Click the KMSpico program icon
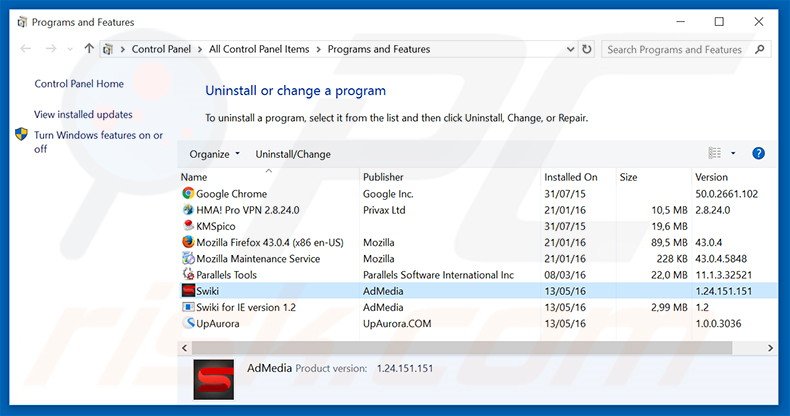 click(x=188, y=226)
